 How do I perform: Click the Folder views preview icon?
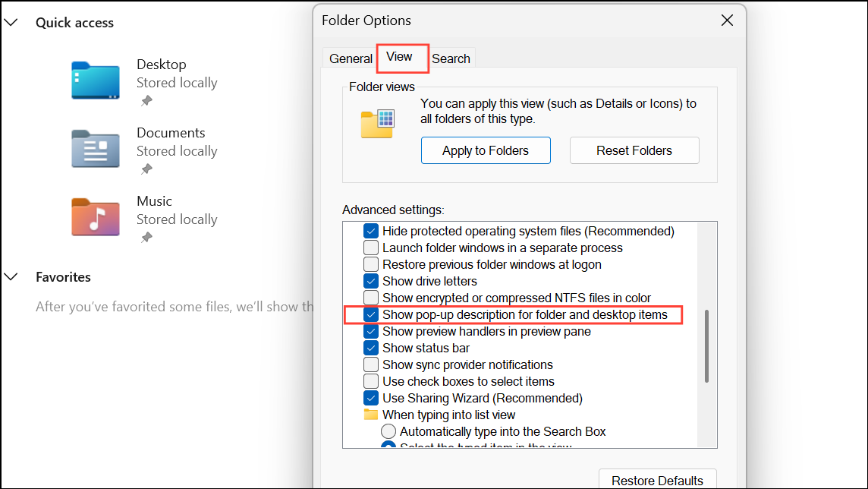[x=378, y=124]
